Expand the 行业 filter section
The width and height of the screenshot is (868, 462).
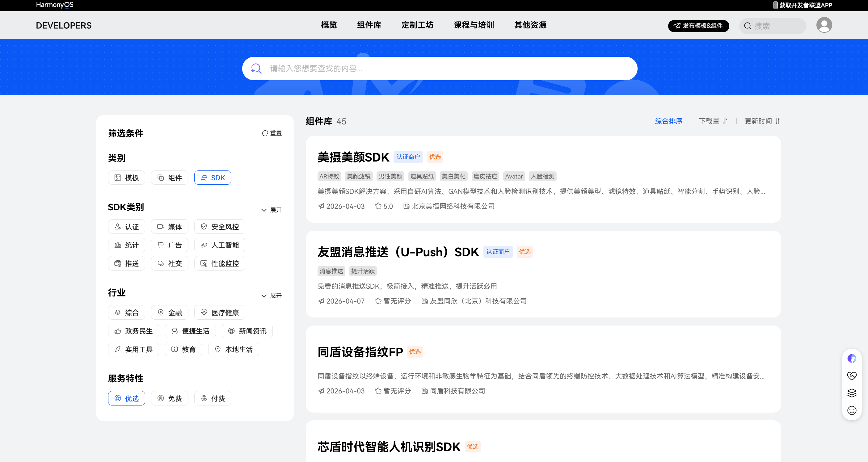[272, 296]
